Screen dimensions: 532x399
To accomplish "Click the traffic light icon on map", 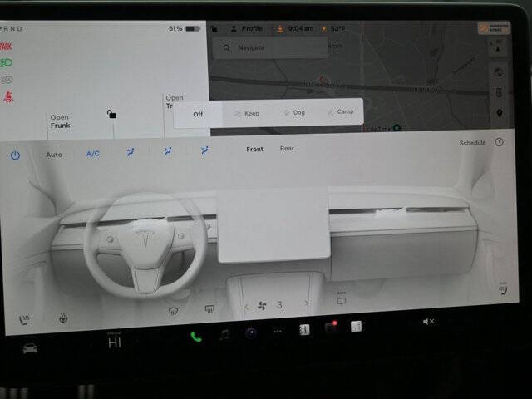I will click(499, 92).
